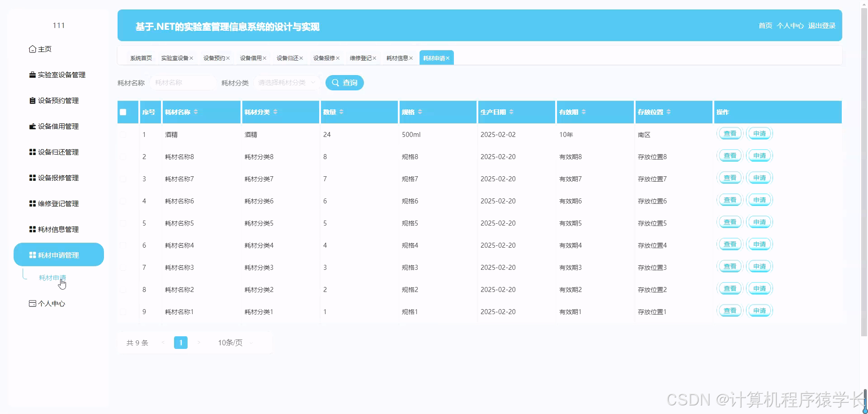The image size is (868, 414).
Task: Open the 耗材分类 selection dropdown
Action: pyautogui.click(x=286, y=83)
